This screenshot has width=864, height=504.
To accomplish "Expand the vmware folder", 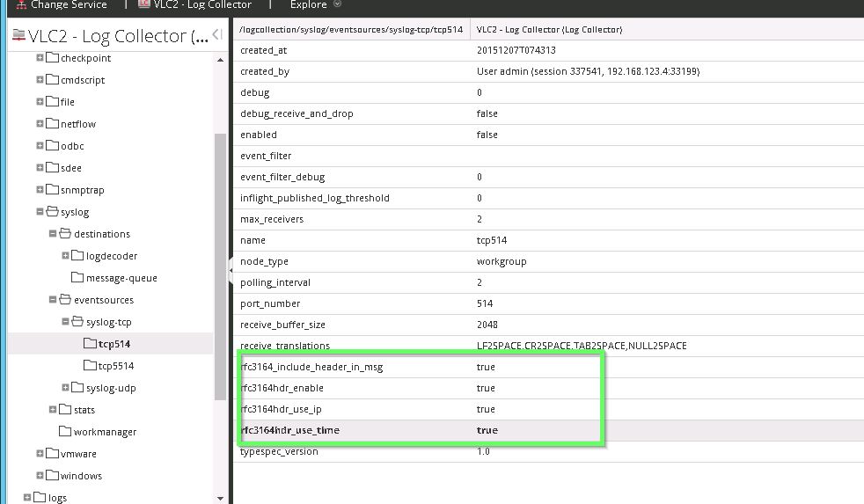I will click(40, 454).
